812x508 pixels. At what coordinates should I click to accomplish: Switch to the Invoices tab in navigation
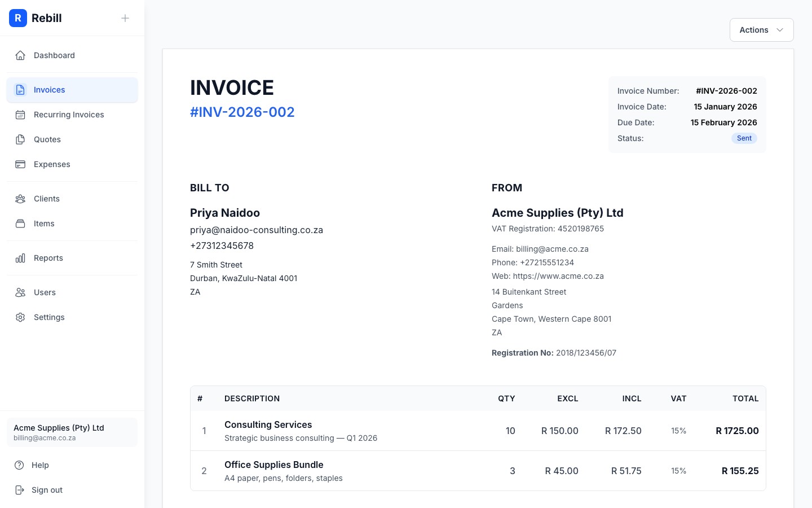coord(49,90)
